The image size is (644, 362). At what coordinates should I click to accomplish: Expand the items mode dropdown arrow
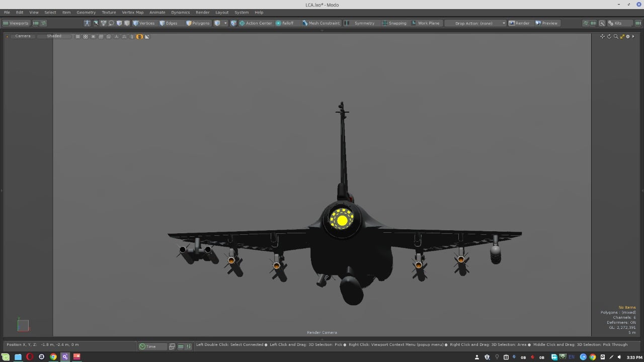point(225,23)
